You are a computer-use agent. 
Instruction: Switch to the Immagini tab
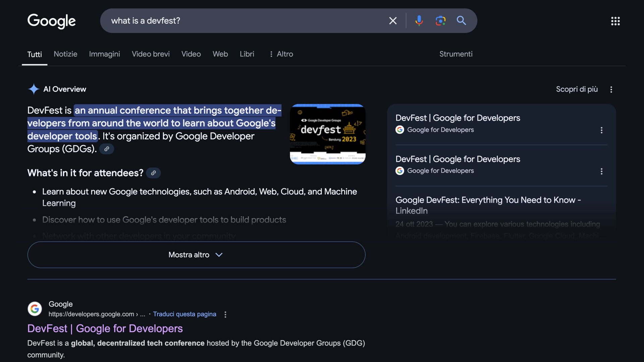pyautogui.click(x=104, y=54)
